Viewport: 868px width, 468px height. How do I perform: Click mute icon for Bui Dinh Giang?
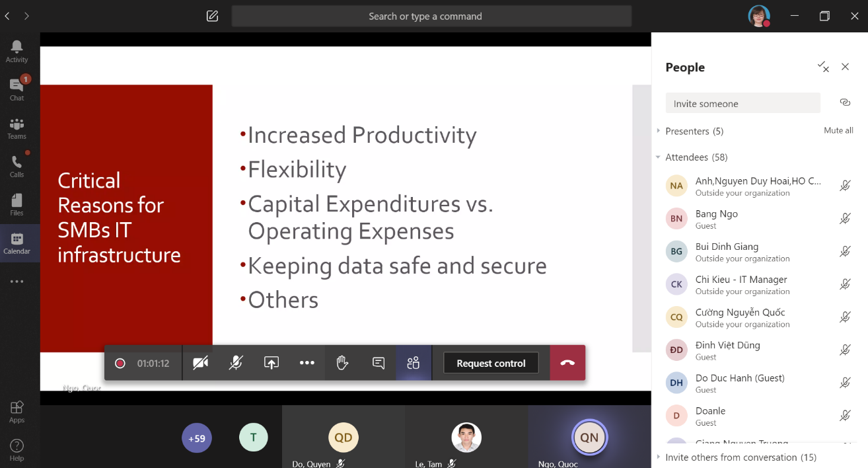coord(845,251)
